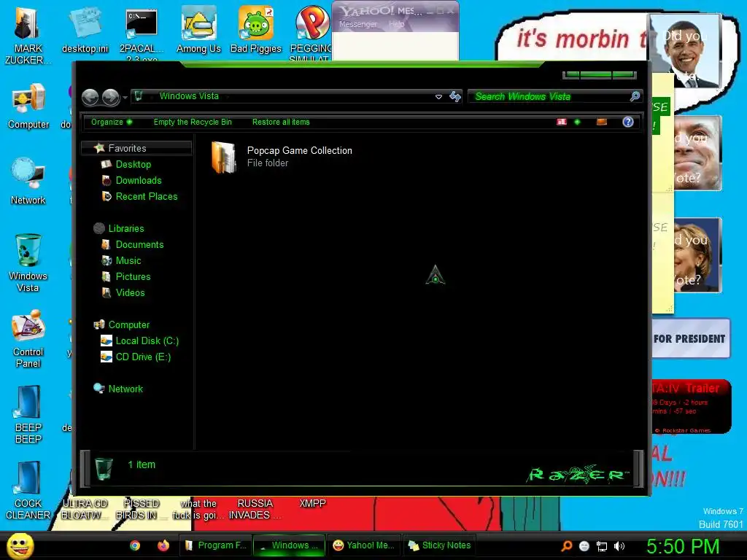Select the COCK CLEANER desktop icon
747x560 pixels.
coord(28,491)
